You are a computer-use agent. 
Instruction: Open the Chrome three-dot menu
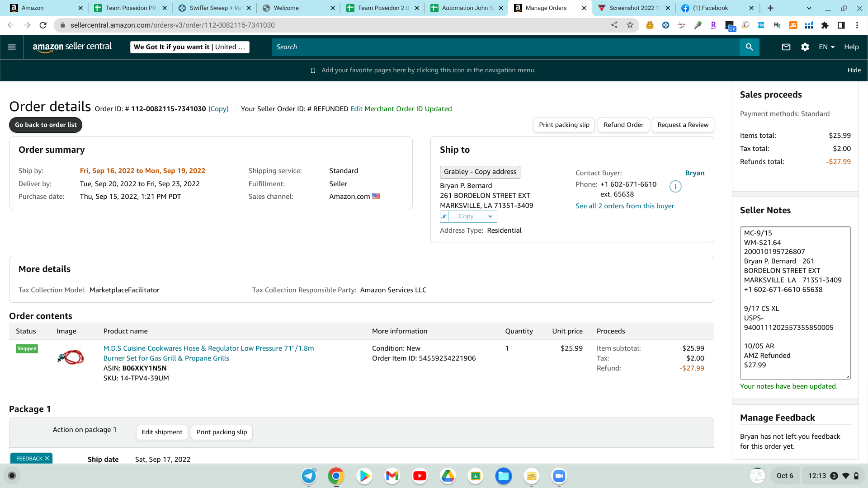coord(857,25)
